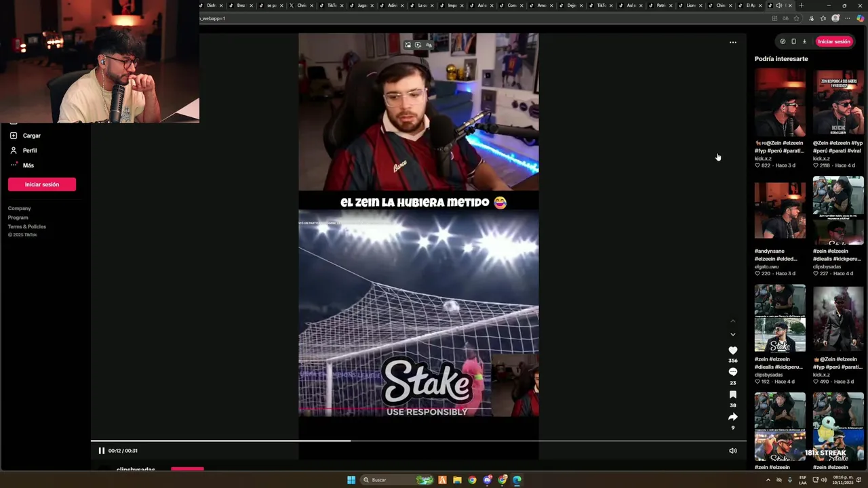Click the sidebar Iniciar sesión button
Viewport: 868px width, 488px height.
[42, 184]
